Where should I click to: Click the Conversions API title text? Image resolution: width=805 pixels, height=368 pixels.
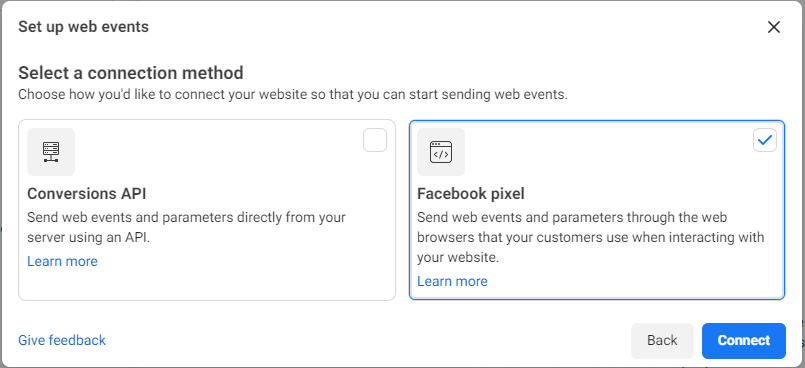pyautogui.click(x=87, y=193)
